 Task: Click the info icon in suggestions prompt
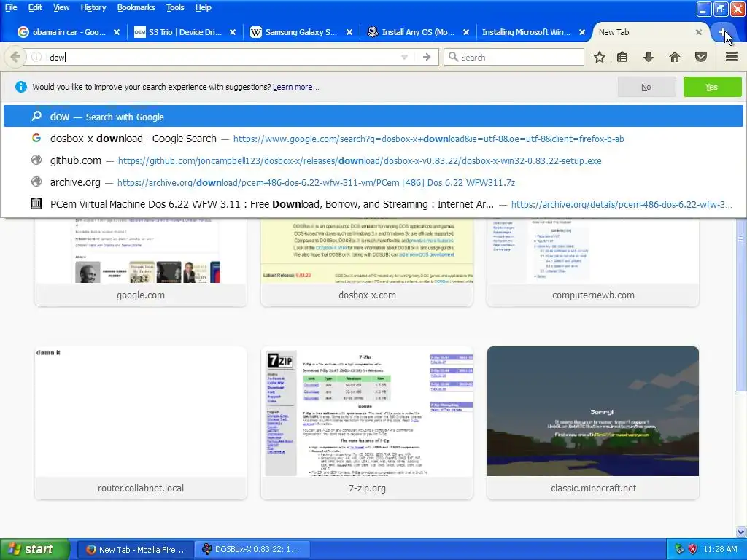click(x=21, y=87)
